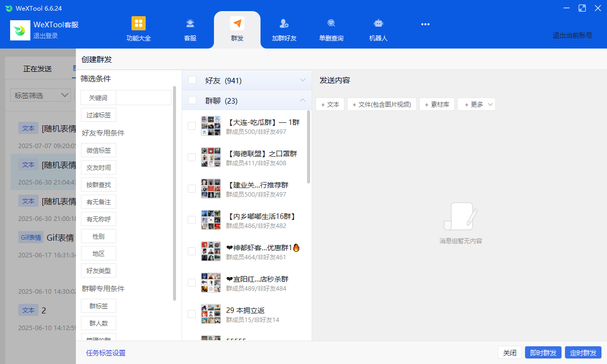This screenshot has height=364, width=607.
Task: Select the group name 29 本拥立返
Action: point(245,310)
